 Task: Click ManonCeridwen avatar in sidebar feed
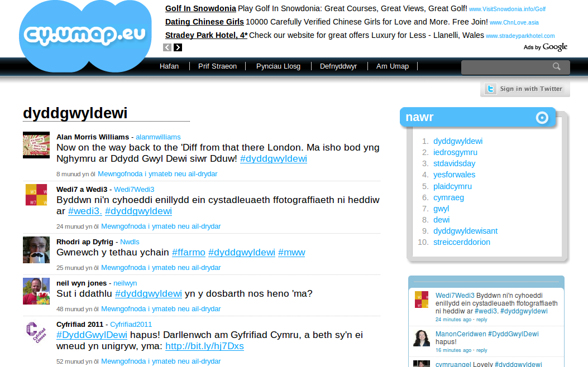422,338
